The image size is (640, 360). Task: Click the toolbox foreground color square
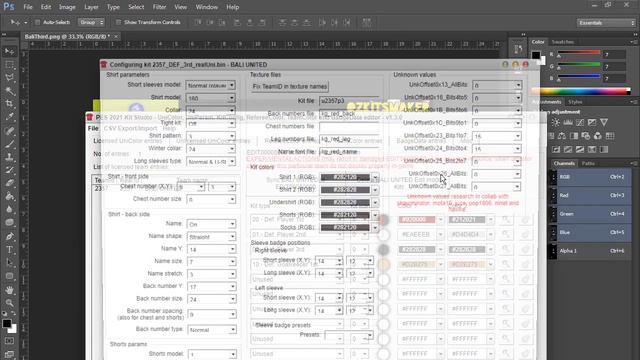tap(7, 324)
